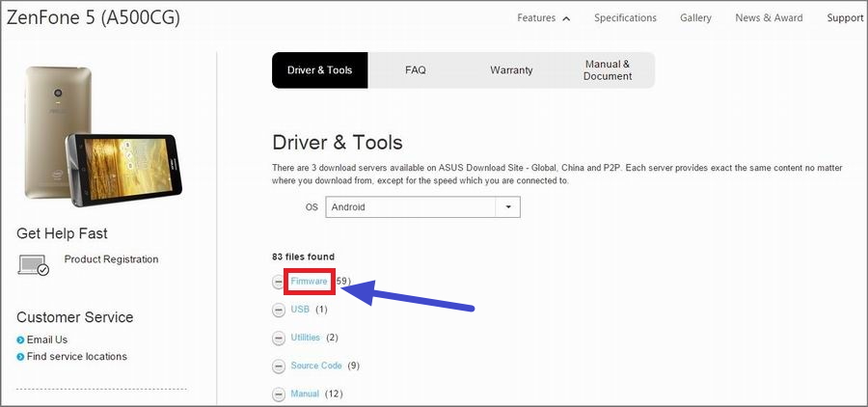Go to the Specifications page
Screen dimensions: 868x407
[626, 17]
